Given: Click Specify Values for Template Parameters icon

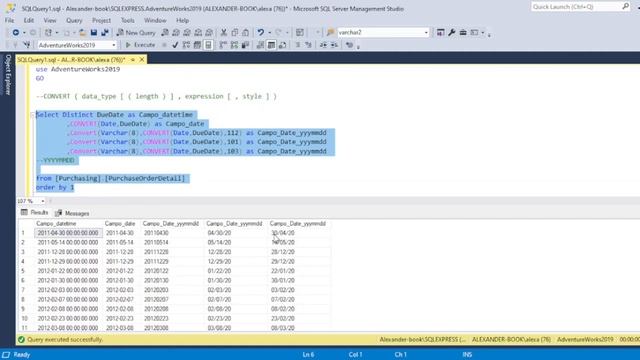Looking at the screenshot, I should coord(349,45).
